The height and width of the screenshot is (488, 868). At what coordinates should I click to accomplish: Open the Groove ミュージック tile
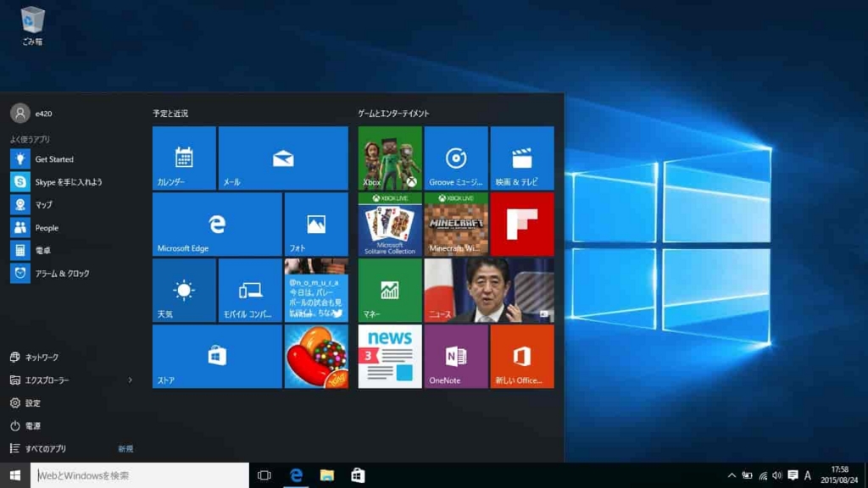coord(456,158)
